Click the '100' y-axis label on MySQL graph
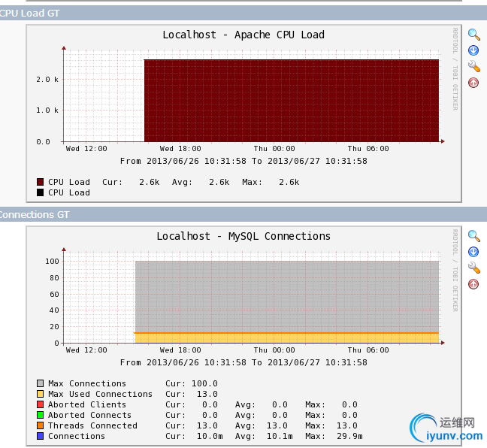 (52, 262)
